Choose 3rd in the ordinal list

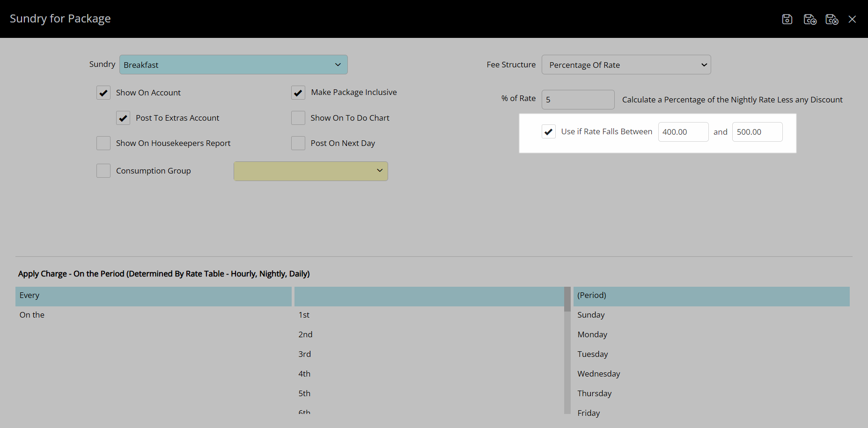[x=305, y=354]
